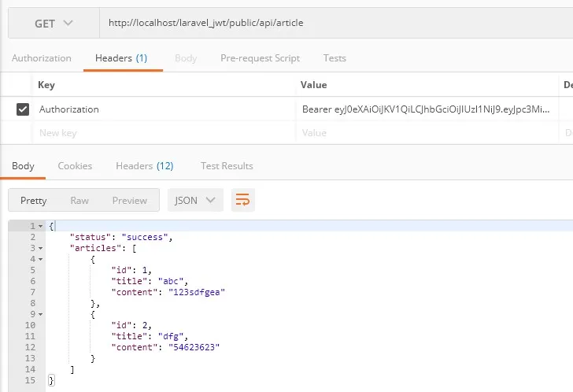Viewport: 573px width, 392px height.
Task: Collapse first article object at line 4
Action: point(40,259)
